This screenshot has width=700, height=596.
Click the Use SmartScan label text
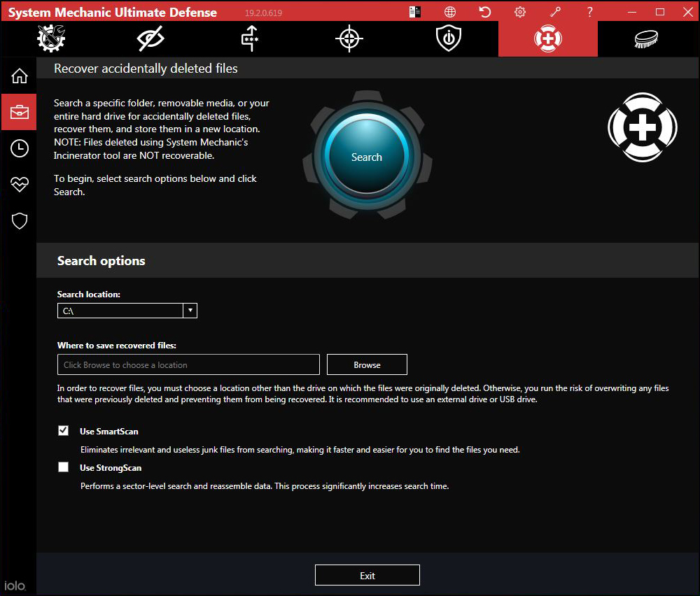[x=109, y=432]
